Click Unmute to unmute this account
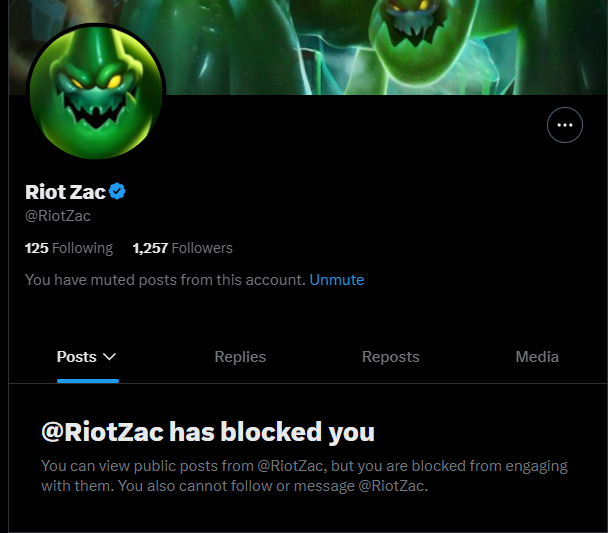The height and width of the screenshot is (533, 608). click(x=337, y=280)
